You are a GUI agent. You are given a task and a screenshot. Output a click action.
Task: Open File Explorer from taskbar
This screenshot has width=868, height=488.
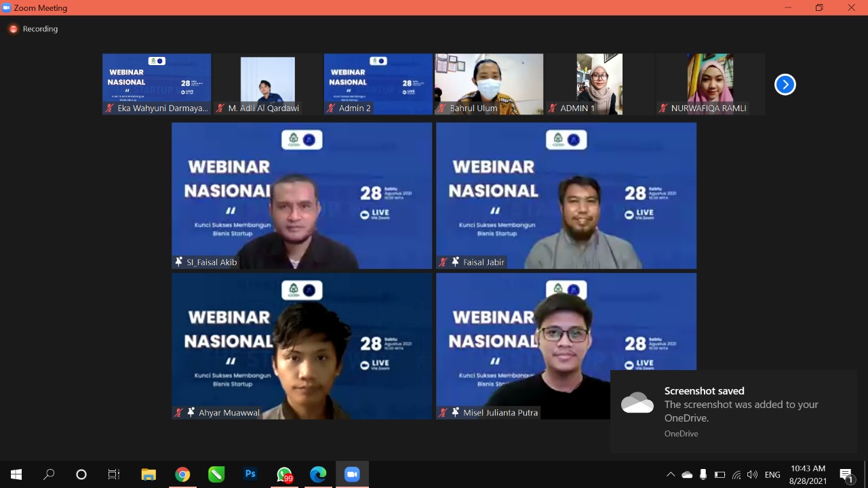click(149, 474)
